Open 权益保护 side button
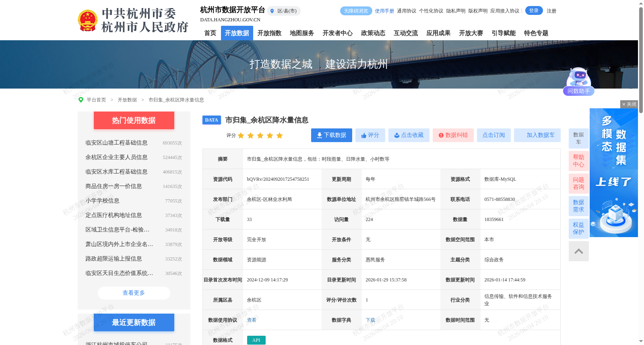This screenshot has height=345, width=644. click(579, 229)
